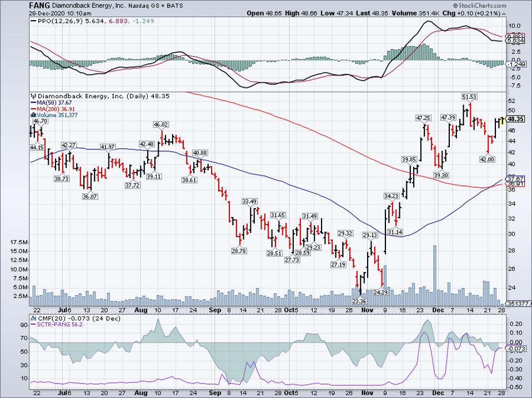
Task: Click the 28.78 price label
Action: (x=239, y=251)
